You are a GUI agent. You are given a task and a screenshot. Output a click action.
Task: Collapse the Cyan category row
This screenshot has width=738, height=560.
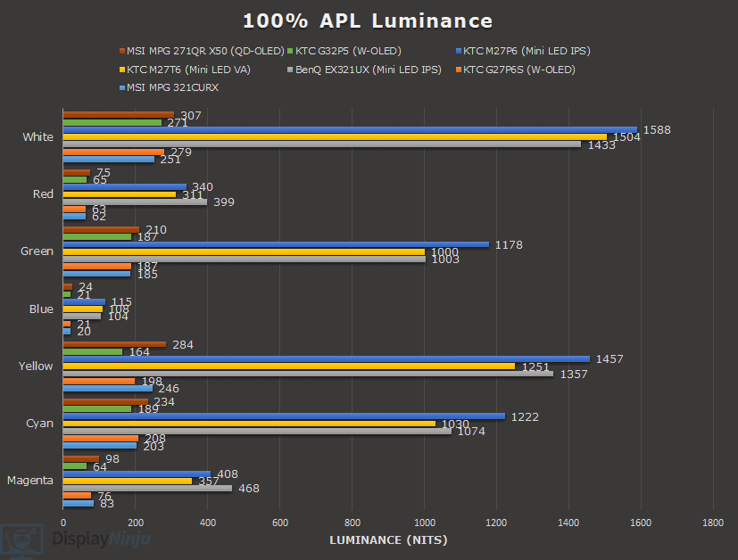pos(39,423)
